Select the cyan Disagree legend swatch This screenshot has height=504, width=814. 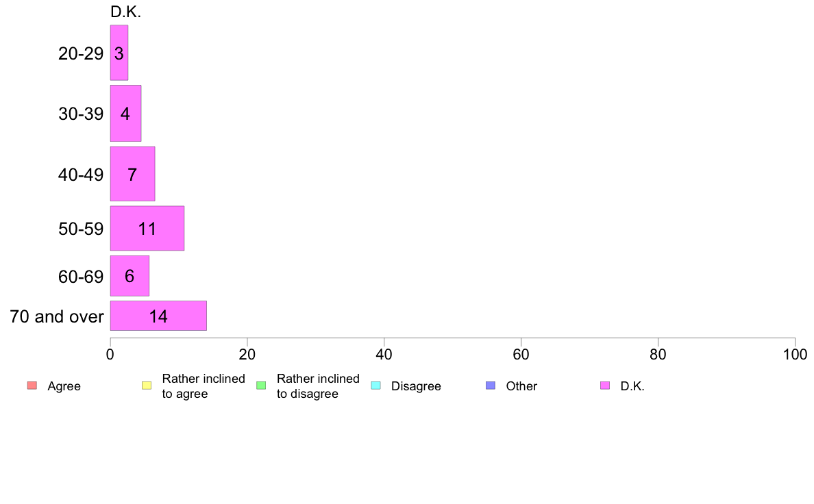click(x=376, y=386)
